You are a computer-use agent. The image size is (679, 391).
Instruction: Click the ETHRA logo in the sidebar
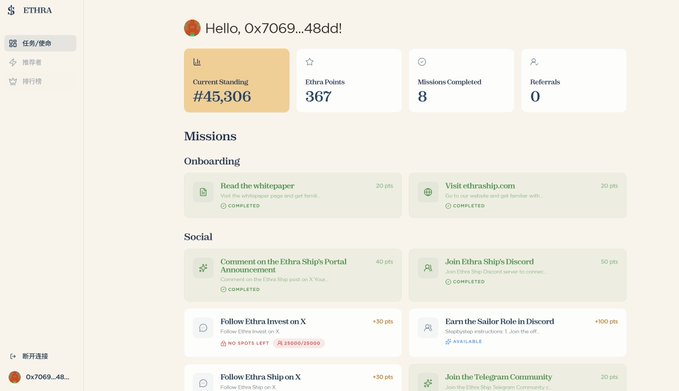pos(30,10)
